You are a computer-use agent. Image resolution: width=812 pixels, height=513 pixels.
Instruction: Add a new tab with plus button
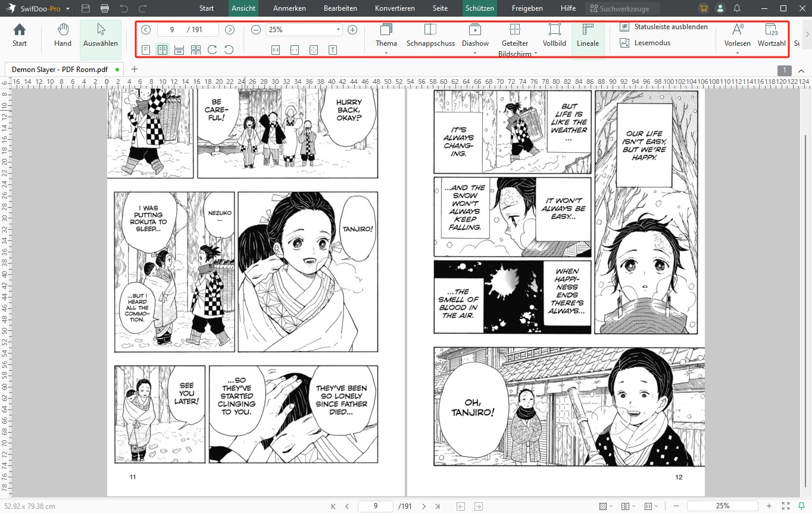pyautogui.click(x=135, y=70)
